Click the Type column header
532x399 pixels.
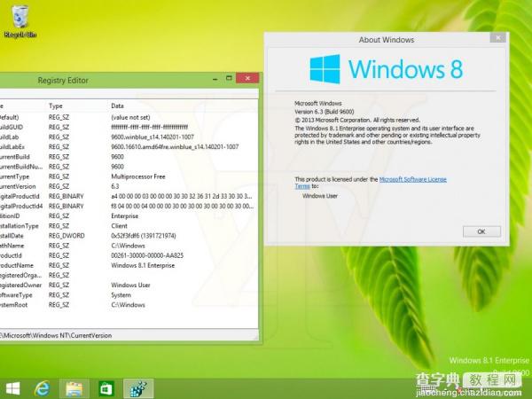[56, 106]
